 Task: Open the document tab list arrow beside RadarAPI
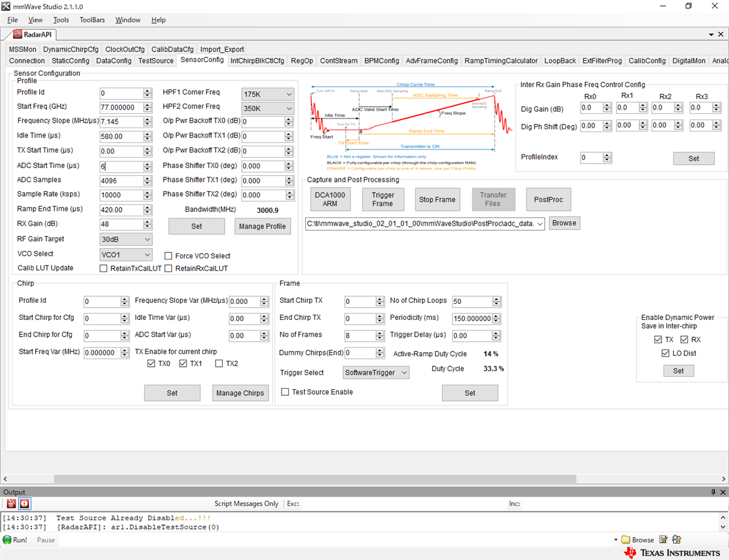tap(712, 35)
